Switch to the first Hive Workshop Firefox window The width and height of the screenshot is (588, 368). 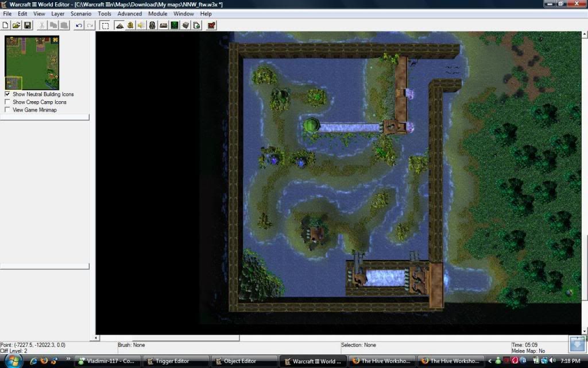coord(382,361)
